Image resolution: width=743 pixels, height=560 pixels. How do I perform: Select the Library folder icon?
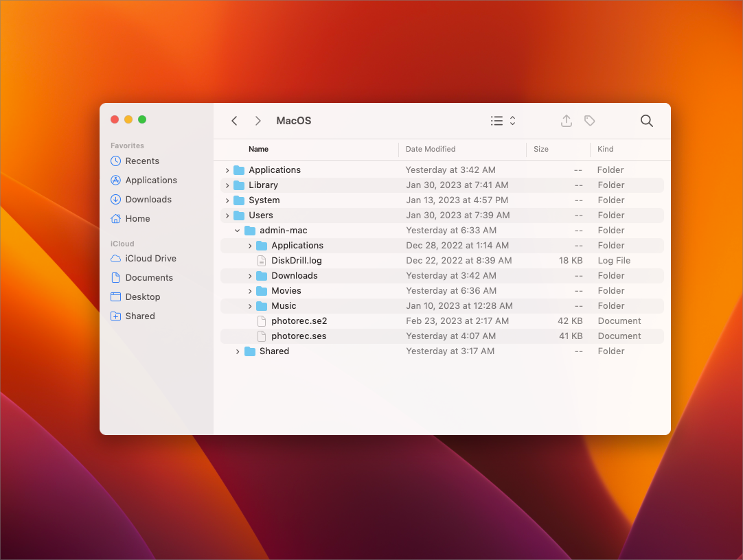(x=239, y=185)
